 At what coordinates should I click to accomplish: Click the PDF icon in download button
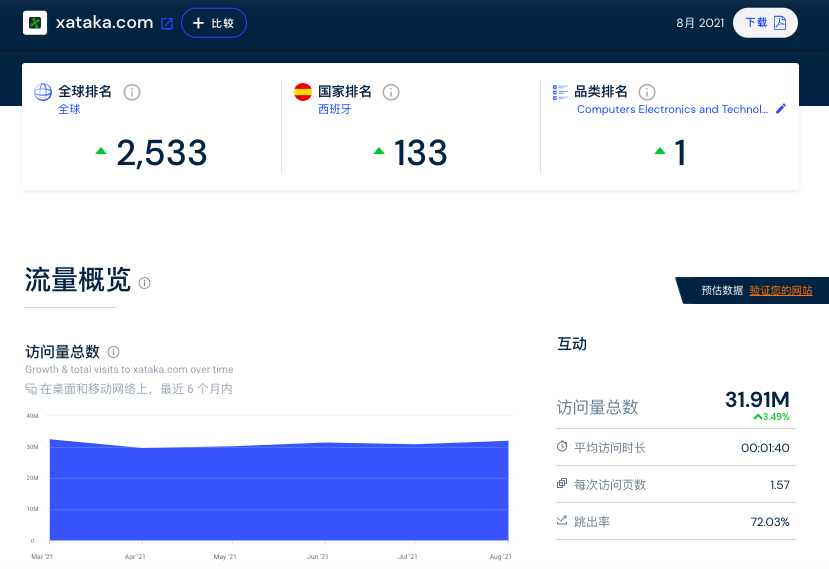tap(780, 23)
